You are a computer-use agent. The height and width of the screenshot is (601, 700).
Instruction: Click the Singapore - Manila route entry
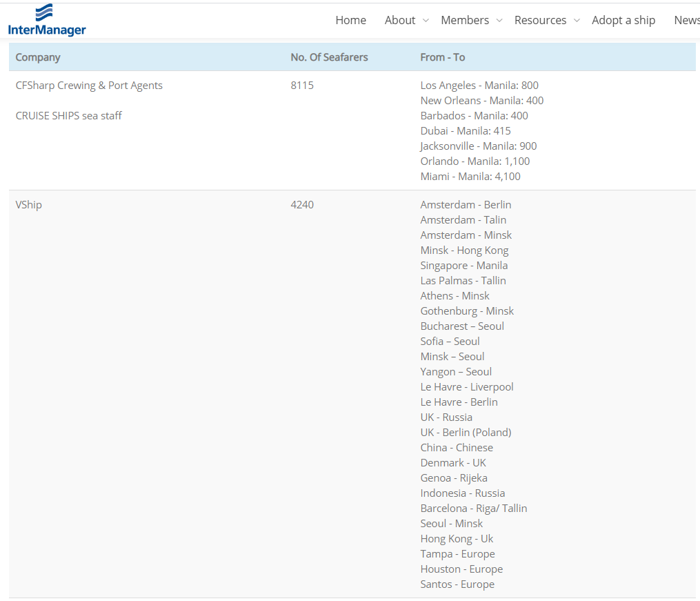463,266
